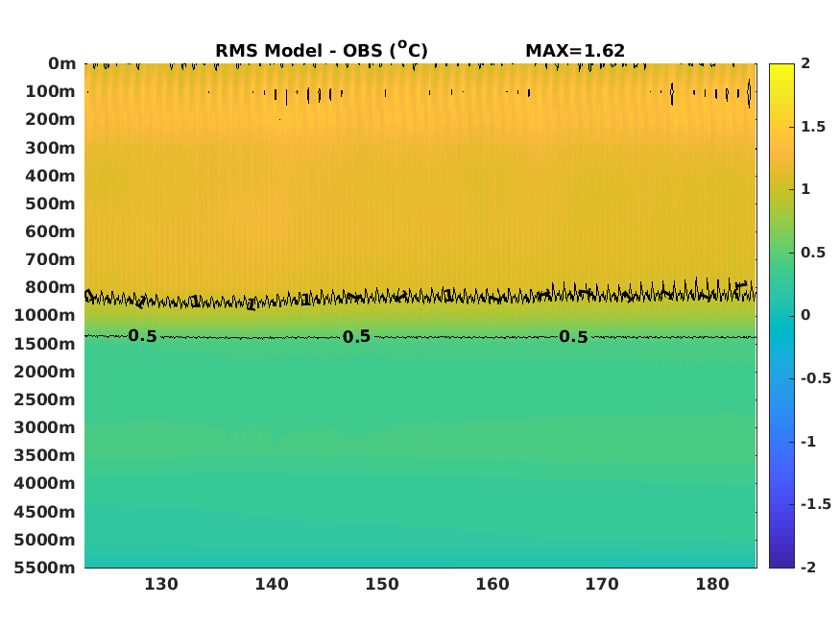
Task: Click the 800m depth axis label
Action: (x=50, y=287)
